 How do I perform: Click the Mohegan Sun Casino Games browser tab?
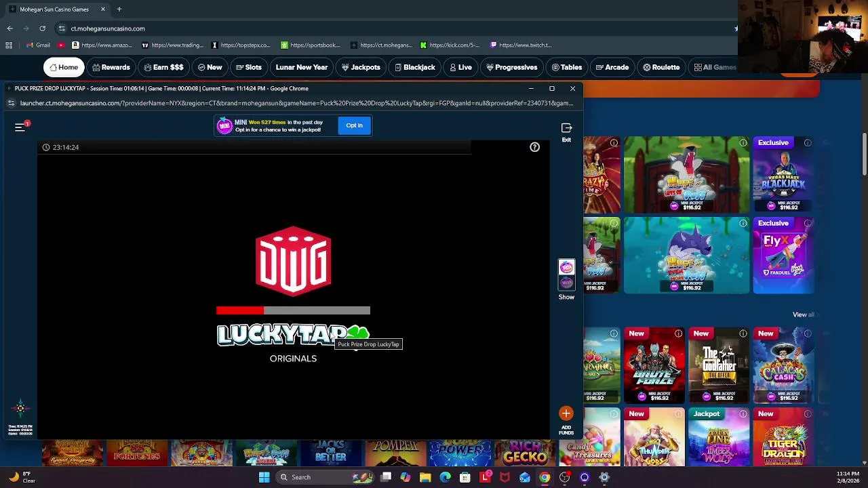coord(58,9)
